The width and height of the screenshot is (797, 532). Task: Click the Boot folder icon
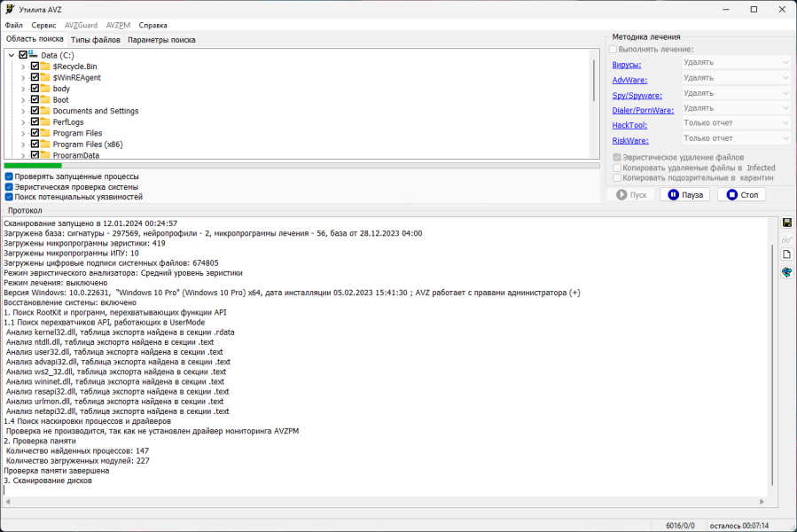point(45,99)
